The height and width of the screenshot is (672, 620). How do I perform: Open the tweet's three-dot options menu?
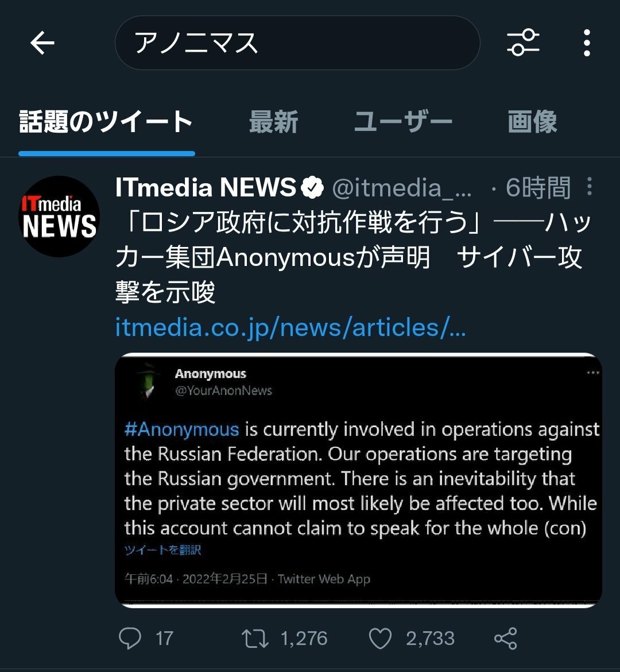(590, 187)
